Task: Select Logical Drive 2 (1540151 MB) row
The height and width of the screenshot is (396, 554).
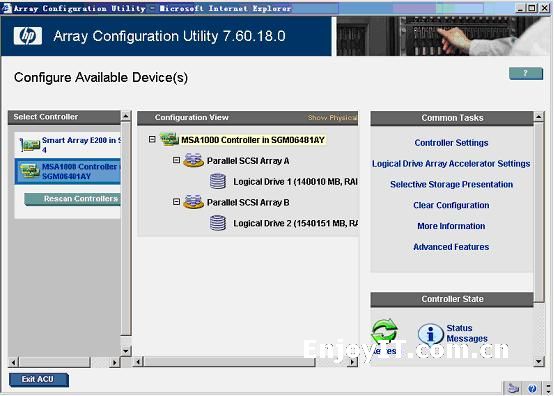Action: click(x=295, y=224)
